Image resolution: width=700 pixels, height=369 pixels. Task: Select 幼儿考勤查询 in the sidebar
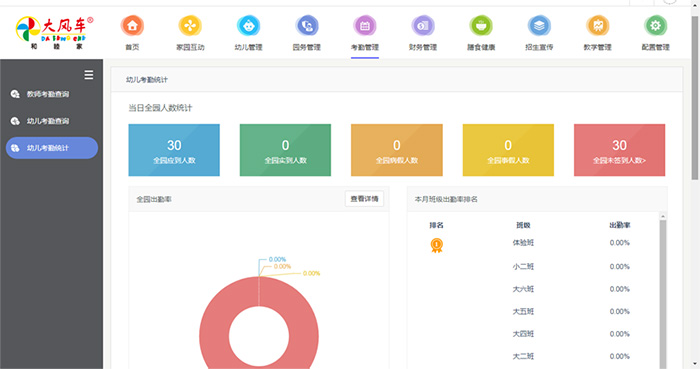click(48, 121)
